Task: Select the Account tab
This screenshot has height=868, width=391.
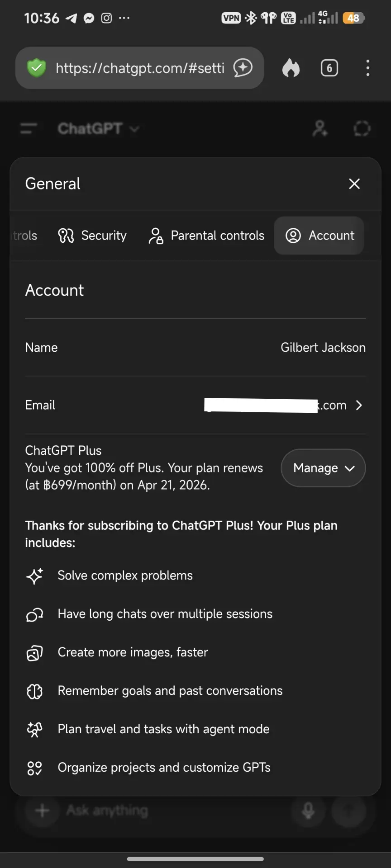Action: click(x=319, y=236)
